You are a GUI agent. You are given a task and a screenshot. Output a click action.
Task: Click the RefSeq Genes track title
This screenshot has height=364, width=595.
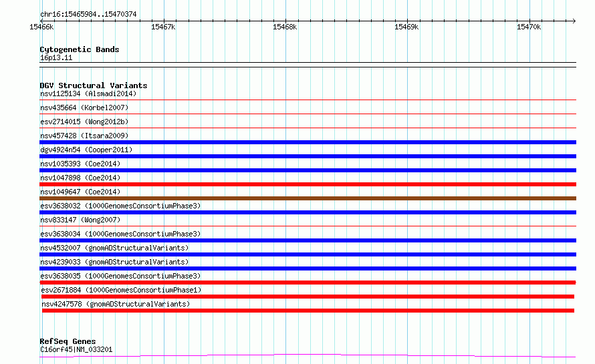click(x=68, y=341)
